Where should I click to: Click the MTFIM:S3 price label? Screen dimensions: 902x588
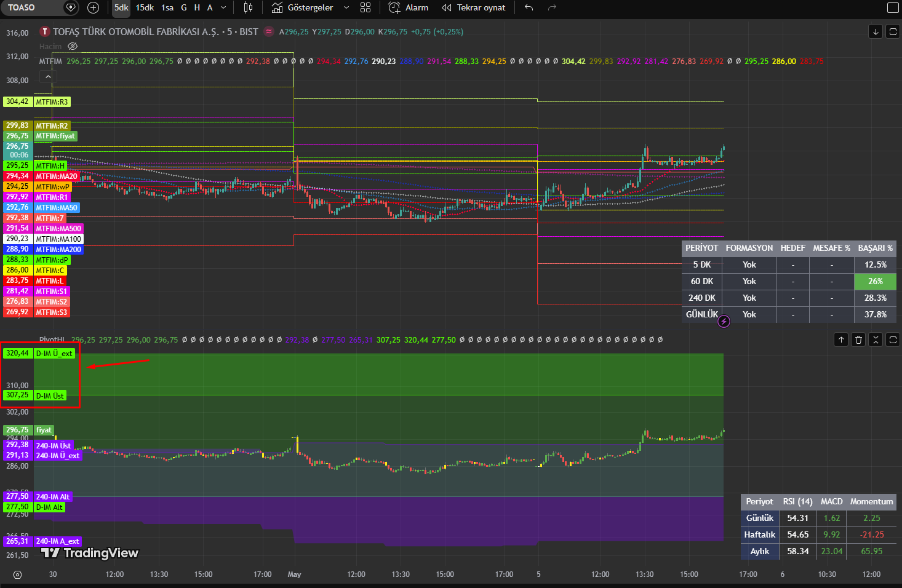coord(52,312)
